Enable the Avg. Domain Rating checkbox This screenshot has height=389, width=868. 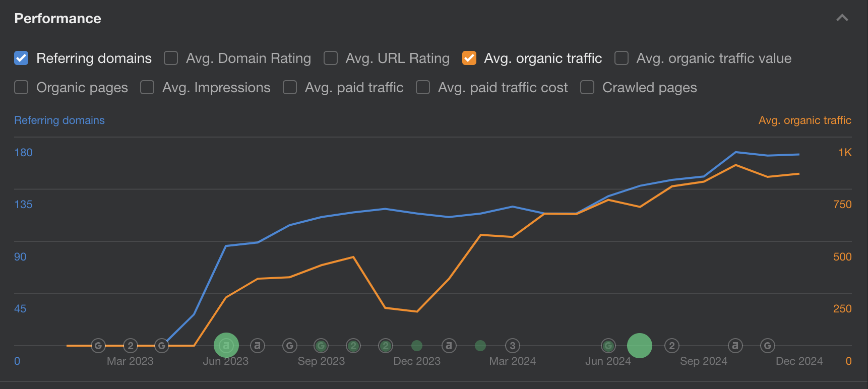pyautogui.click(x=171, y=58)
